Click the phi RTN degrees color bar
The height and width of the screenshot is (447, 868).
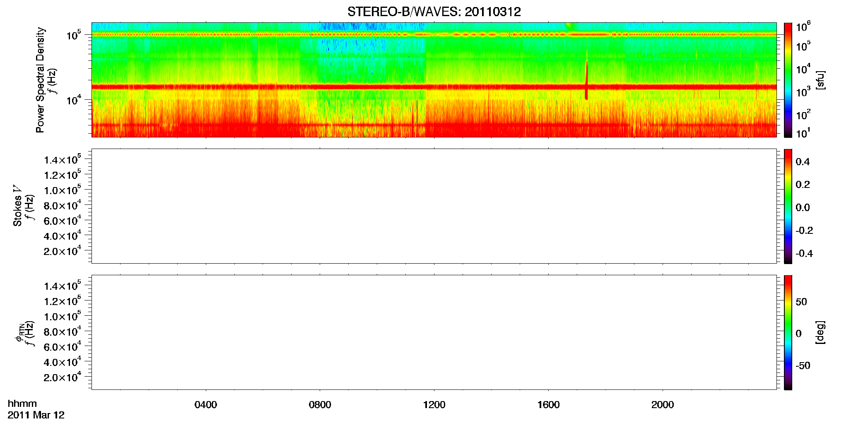click(788, 332)
